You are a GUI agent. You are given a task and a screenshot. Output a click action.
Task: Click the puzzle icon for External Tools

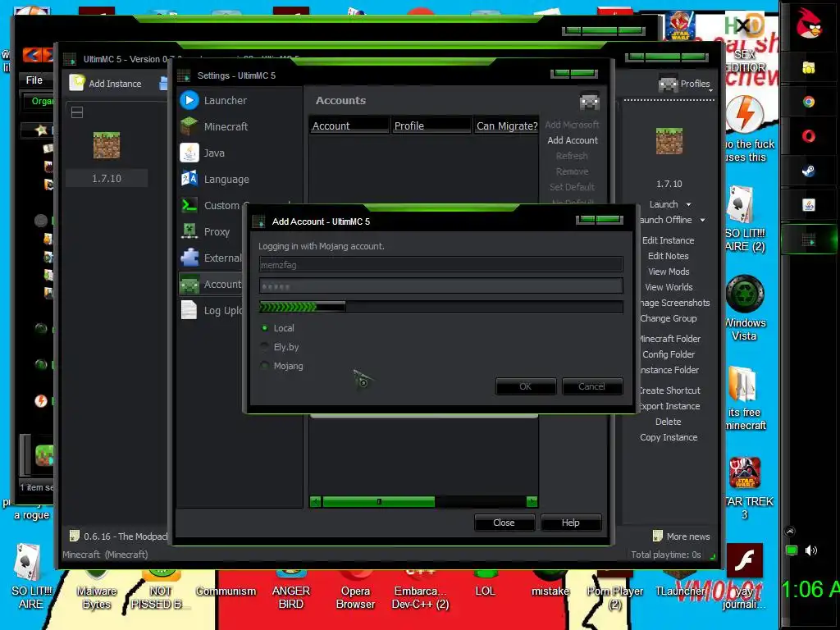[x=189, y=257]
